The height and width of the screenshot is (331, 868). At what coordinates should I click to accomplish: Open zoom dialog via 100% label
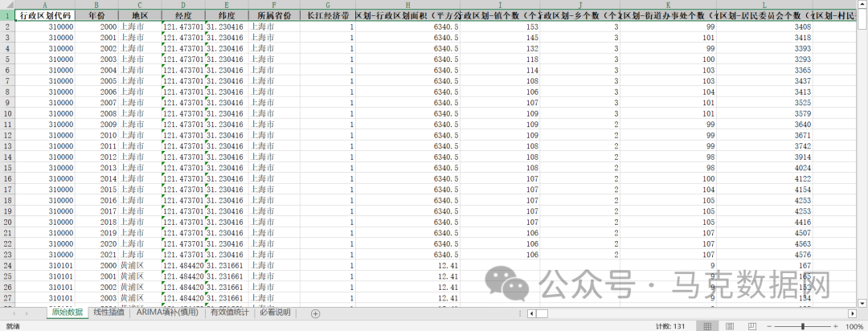tap(855, 326)
